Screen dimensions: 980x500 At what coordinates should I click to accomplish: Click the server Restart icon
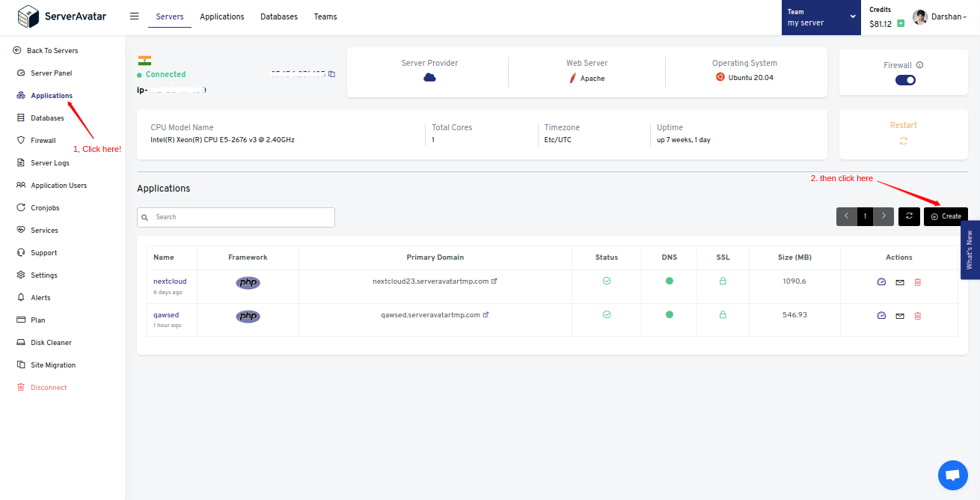pos(903,141)
